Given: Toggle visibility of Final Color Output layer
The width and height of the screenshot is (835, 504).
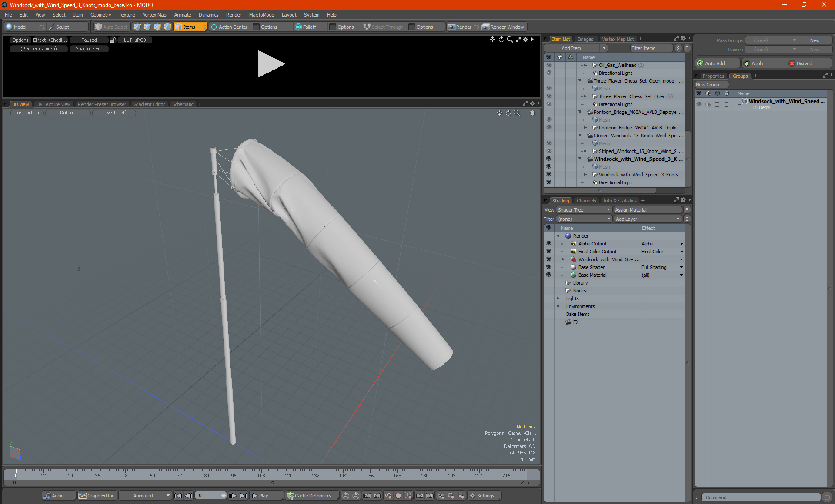Looking at the screenshot, I should pos(549,252).
